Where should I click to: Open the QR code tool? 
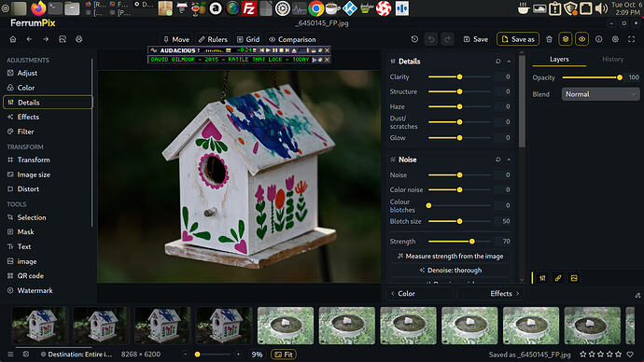click(48, 276)
